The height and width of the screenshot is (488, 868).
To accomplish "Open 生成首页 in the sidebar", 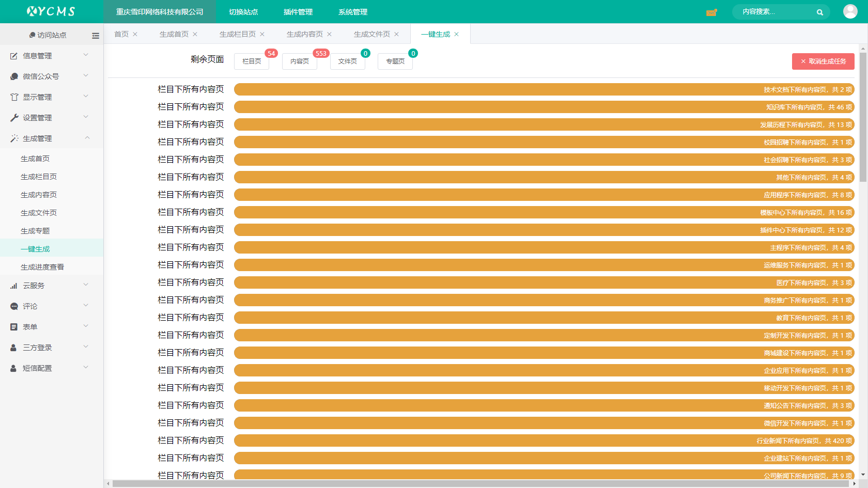I will tap(35, 159).
